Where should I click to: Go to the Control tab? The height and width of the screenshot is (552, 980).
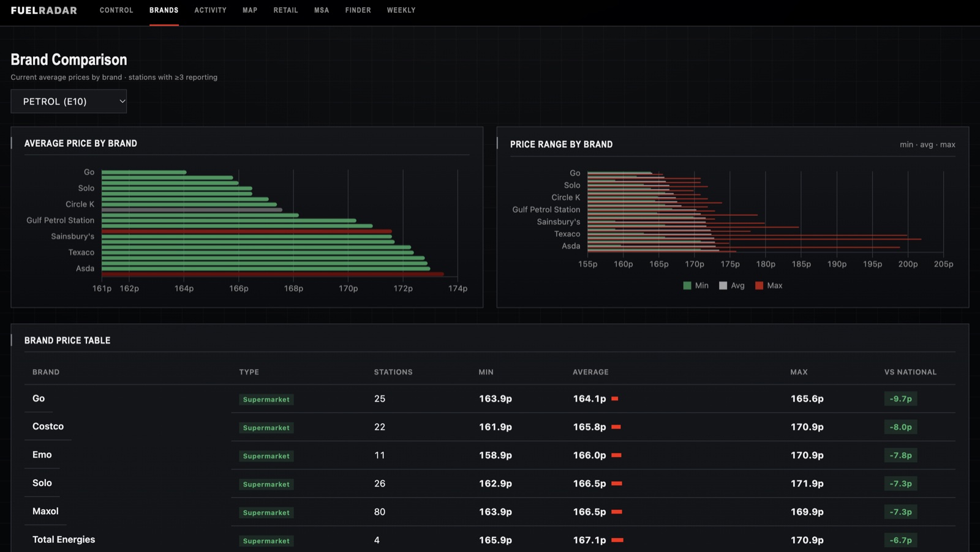116,10
